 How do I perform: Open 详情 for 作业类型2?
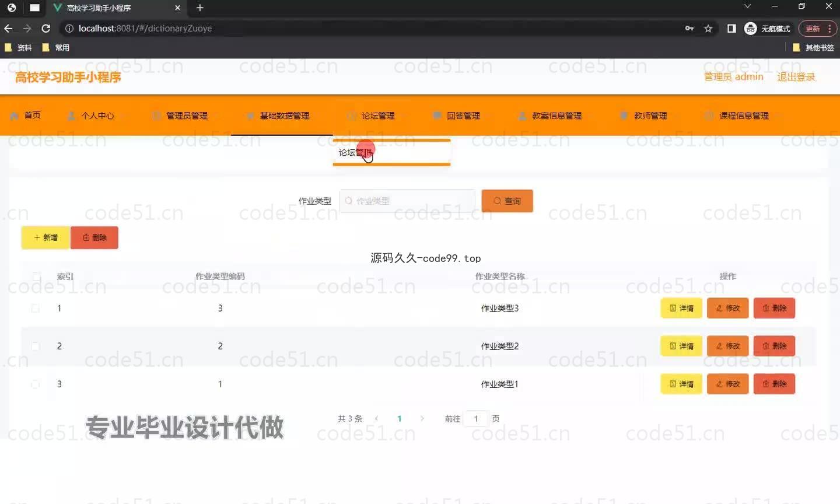click(681, 346)
